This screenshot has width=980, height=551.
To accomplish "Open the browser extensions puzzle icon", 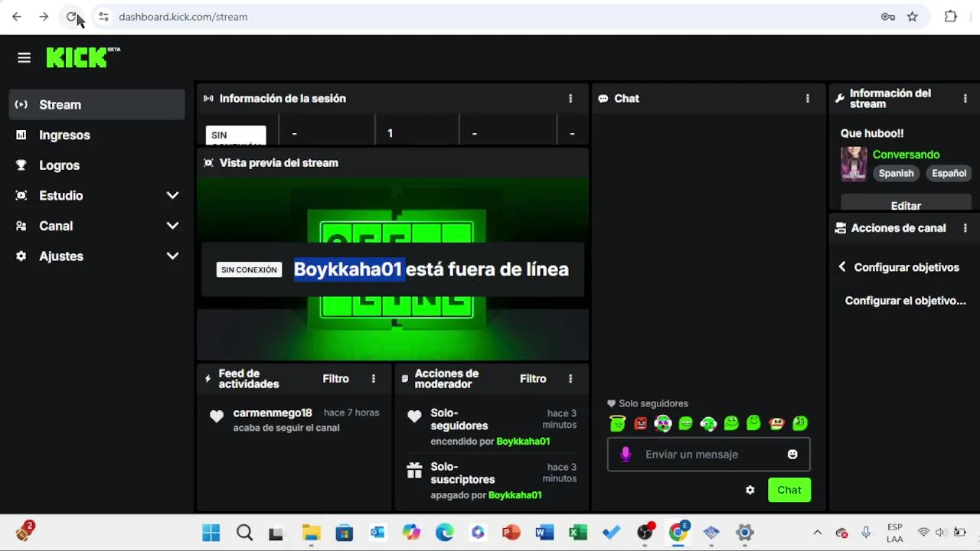I will click(951, 17).
